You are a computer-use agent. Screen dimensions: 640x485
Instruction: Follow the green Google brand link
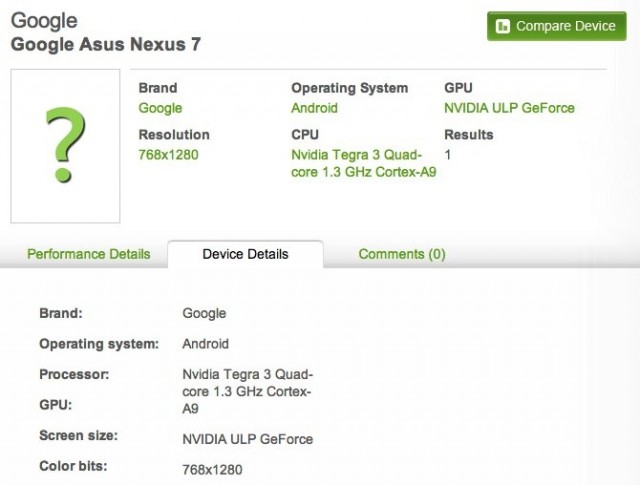(160, 108)
